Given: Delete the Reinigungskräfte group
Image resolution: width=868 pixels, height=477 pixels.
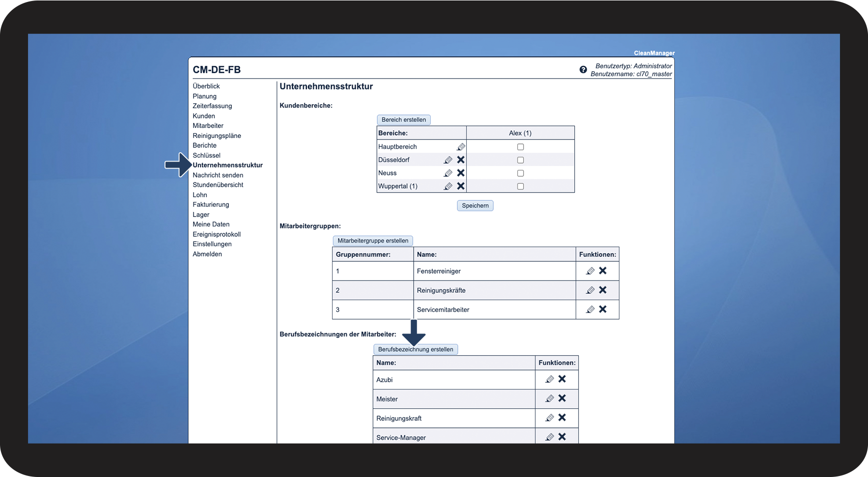Looking at the screenshot, I should (603, 290).
